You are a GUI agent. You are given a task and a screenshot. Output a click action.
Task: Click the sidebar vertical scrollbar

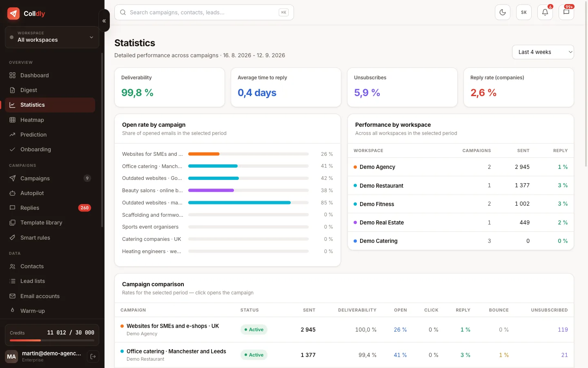[x=102, y=140]
